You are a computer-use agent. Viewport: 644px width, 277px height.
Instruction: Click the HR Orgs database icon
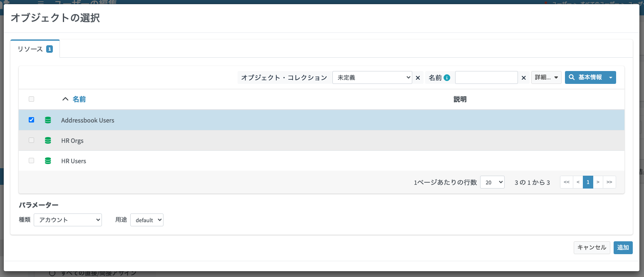coord(48,140)
